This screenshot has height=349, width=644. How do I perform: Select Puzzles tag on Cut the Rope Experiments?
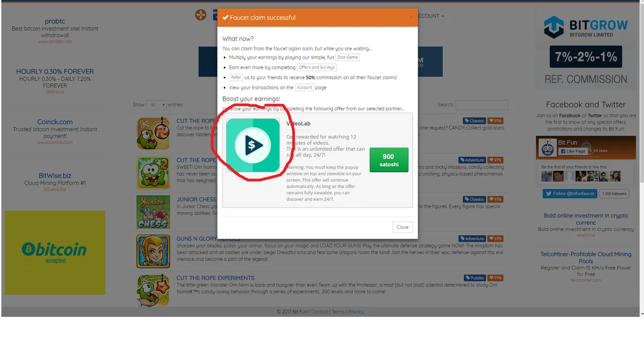tap(474, 278)
